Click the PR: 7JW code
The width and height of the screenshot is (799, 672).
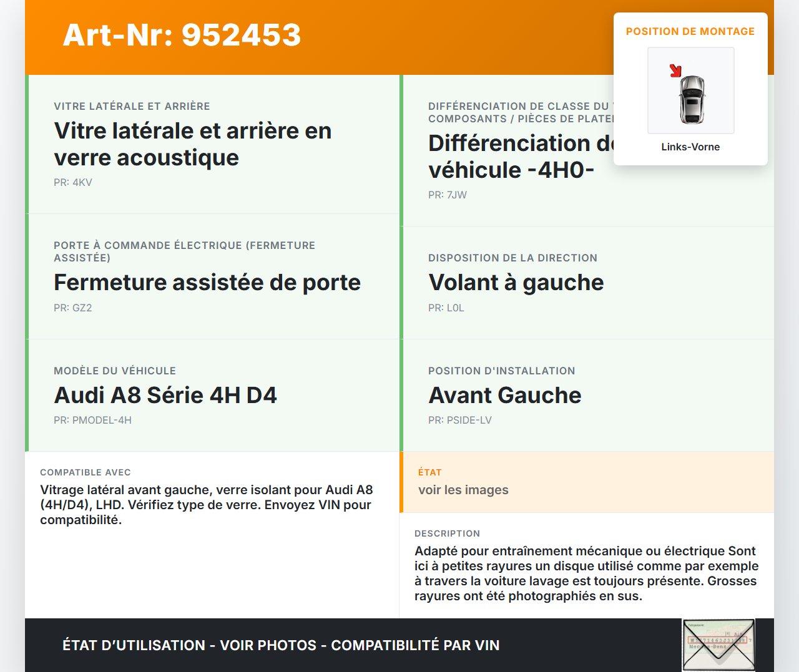[x=448, y=195]
